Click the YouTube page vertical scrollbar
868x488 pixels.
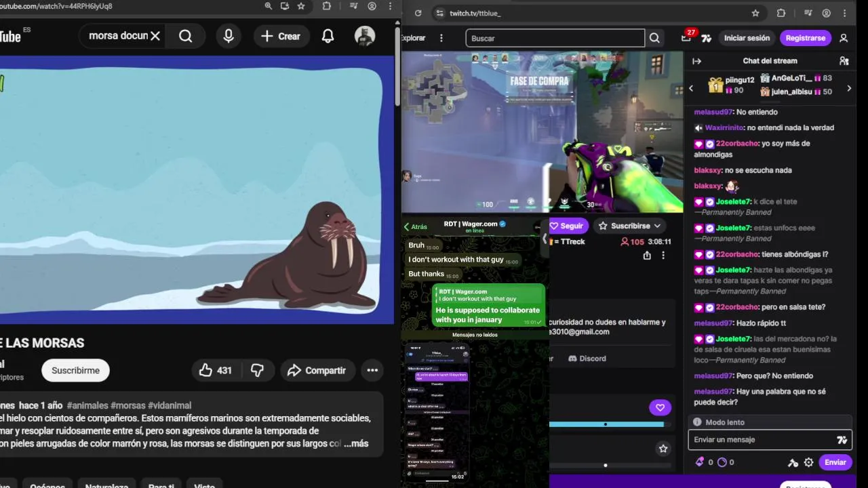397,68
